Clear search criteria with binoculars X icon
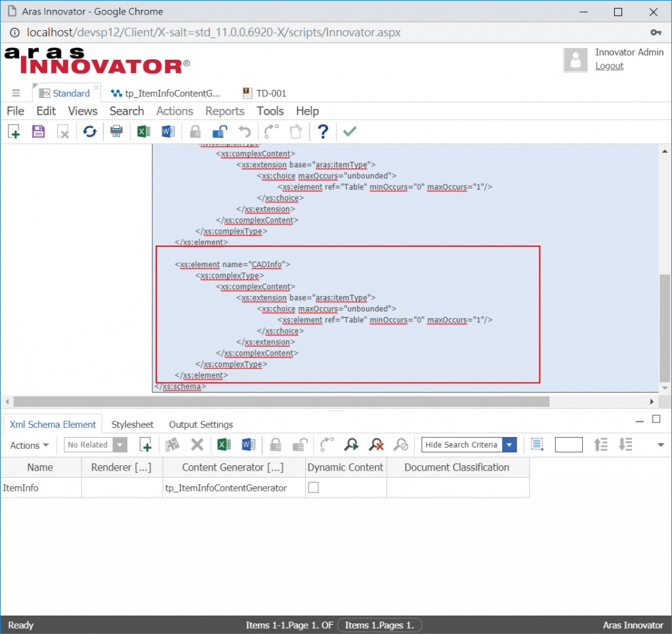This screenshot has height=634, width=672. (x=376, y=444)
